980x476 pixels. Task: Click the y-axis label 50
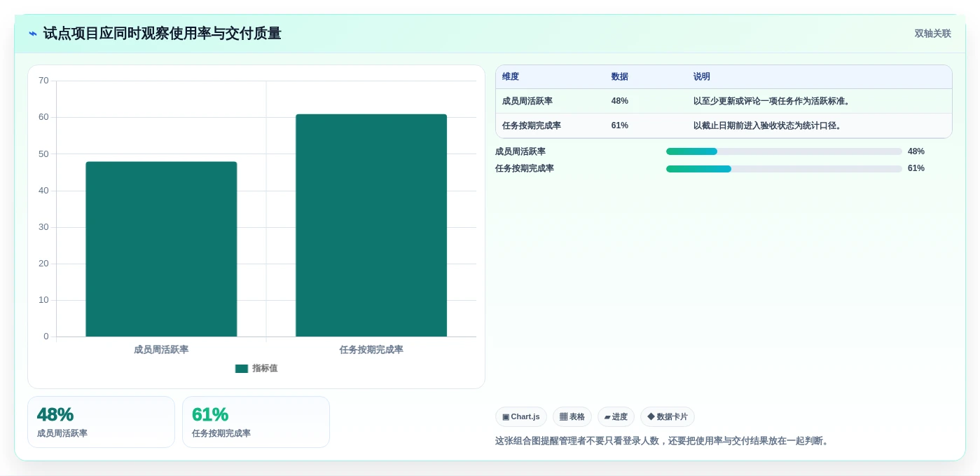43,154
